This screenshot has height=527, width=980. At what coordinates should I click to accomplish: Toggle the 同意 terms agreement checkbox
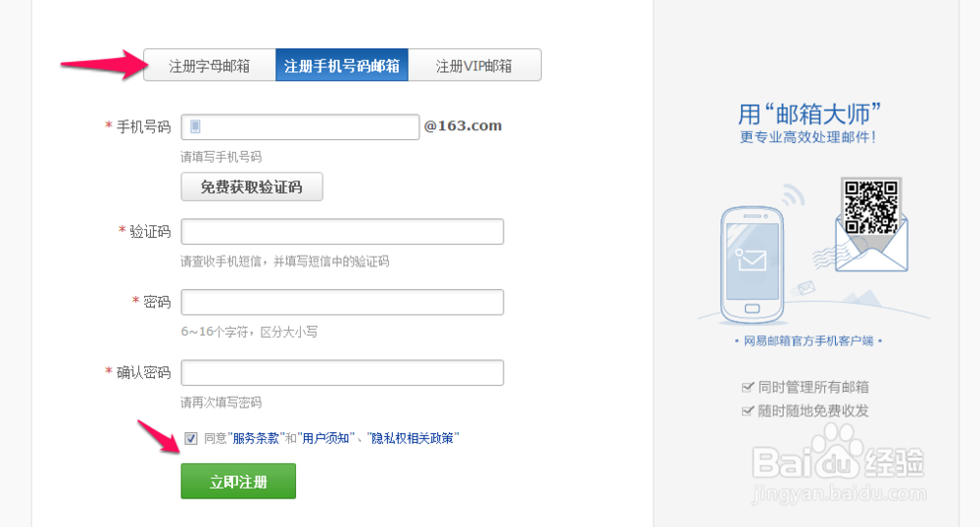pyautogui.click(x=191, y=438)
